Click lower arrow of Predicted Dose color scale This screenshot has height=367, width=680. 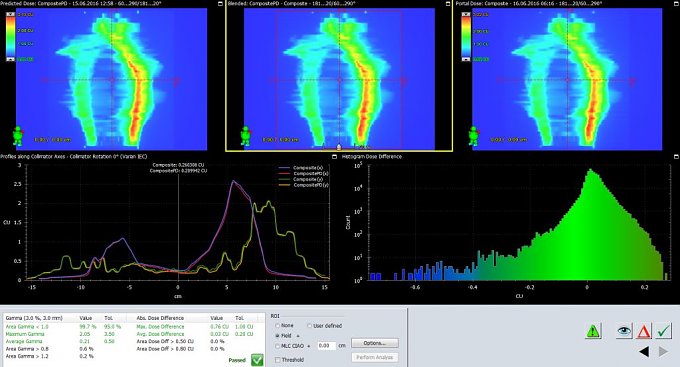[11, 59]
